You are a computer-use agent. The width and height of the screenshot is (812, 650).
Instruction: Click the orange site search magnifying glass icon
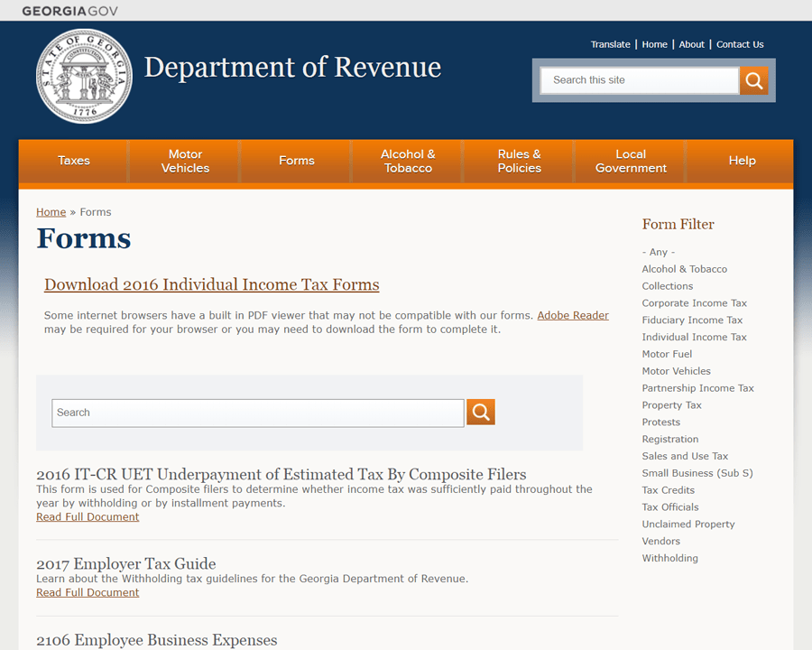click(x=753, y=80)
